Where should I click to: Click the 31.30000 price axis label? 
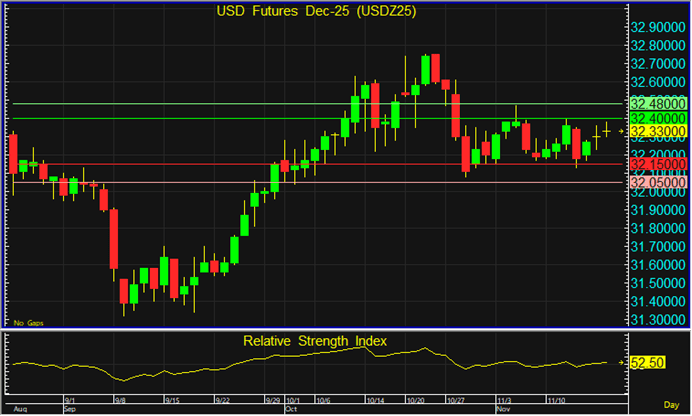click(x=657, y=319)
